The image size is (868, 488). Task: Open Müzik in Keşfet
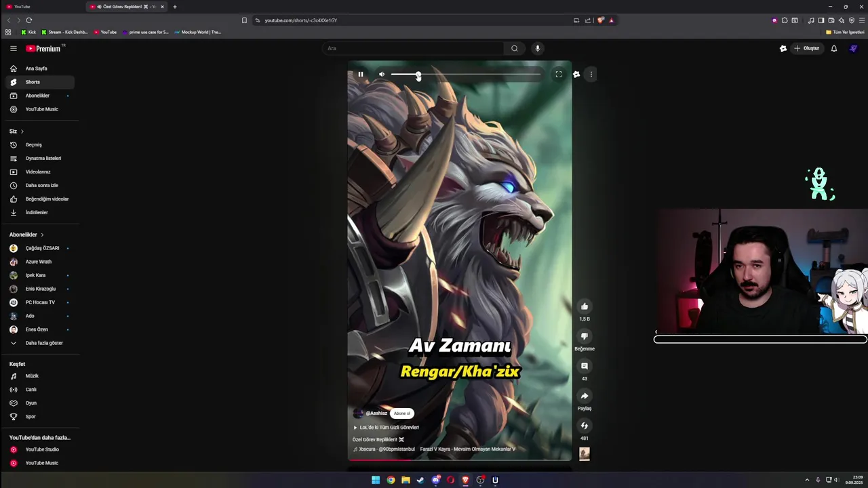tap(40, 376)
